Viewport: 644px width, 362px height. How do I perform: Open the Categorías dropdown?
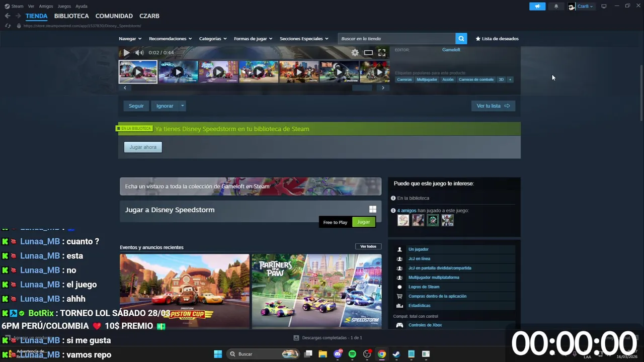tap(213, 39)
